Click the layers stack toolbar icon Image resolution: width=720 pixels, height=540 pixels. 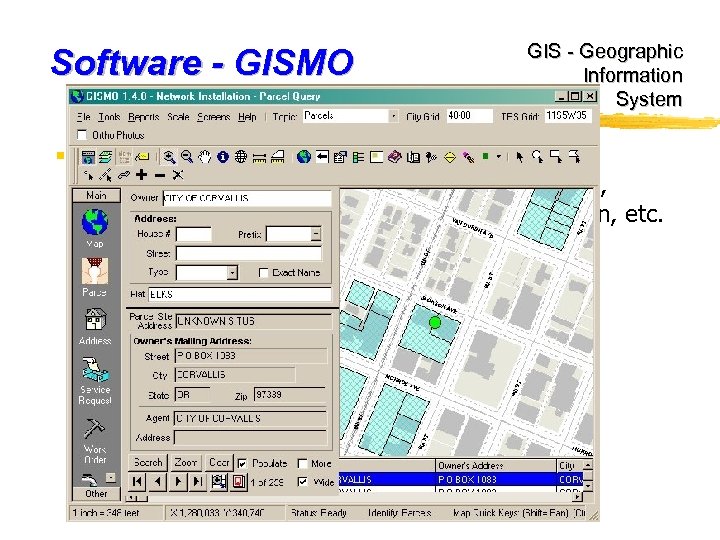(106, 157)
